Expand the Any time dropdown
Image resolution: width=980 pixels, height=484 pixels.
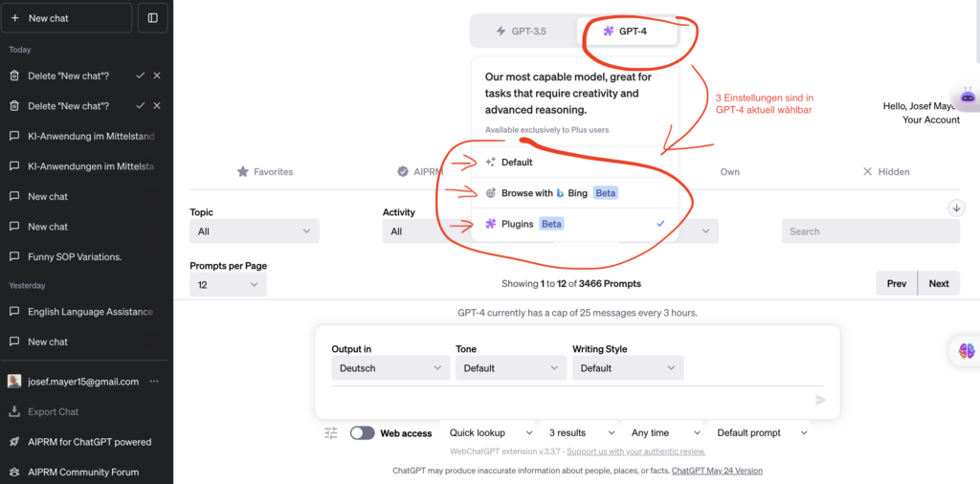click(x=664, y=432)
